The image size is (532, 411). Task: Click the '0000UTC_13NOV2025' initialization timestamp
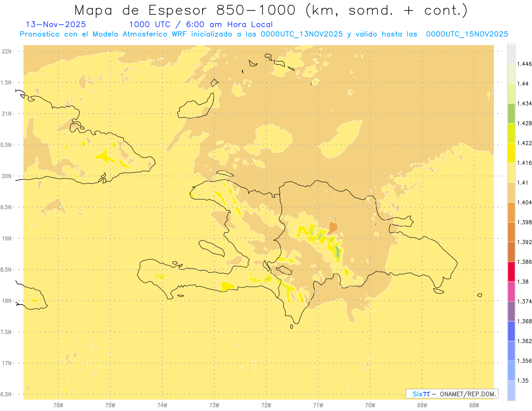[x=302, y=34]
